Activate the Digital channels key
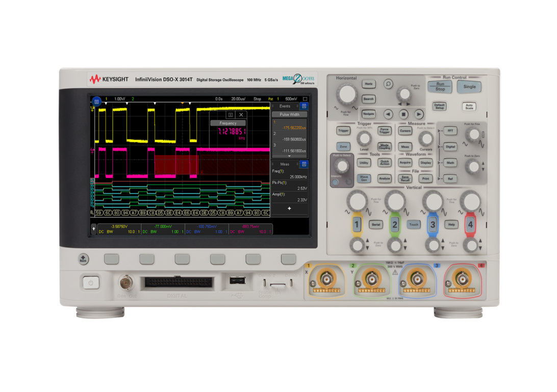 click(450, 146)
